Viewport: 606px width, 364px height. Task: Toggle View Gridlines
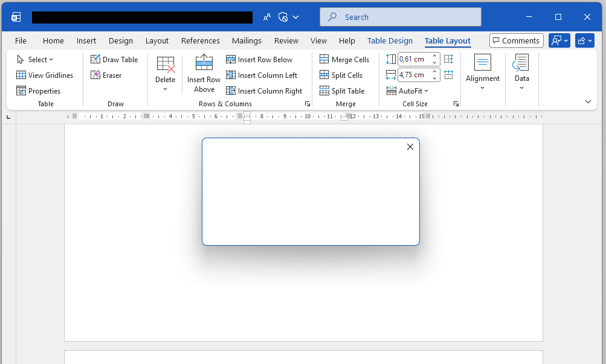pos(45,75)
